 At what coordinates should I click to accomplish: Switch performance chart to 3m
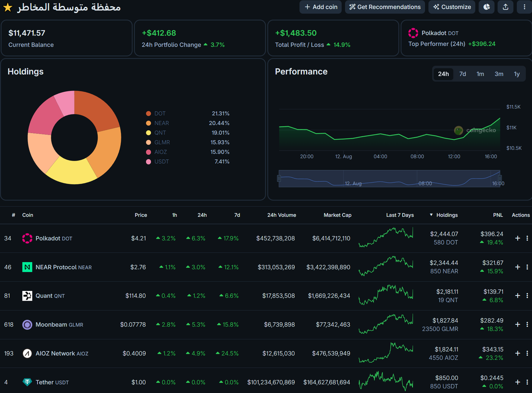click(x=499, y=74)
